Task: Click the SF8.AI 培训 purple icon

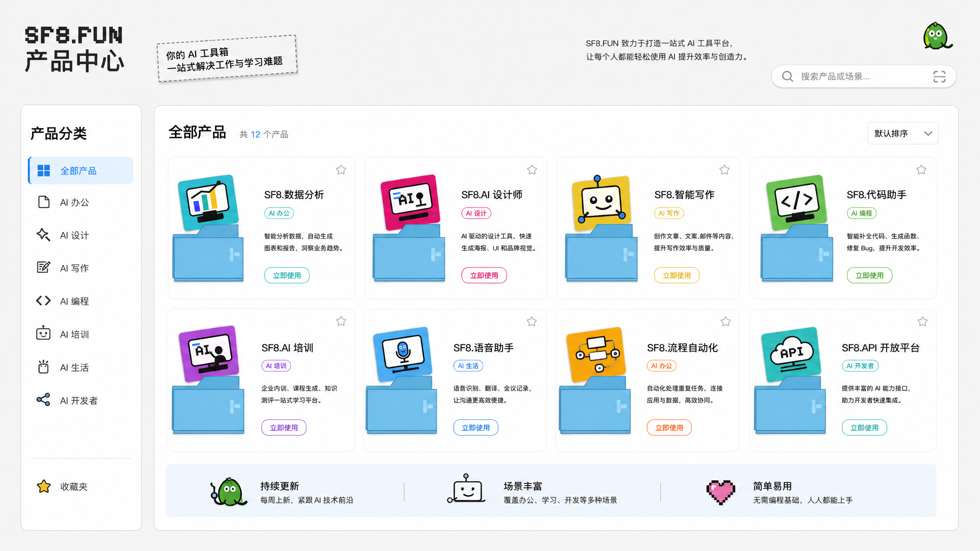Action: click(x=209, y=354)
